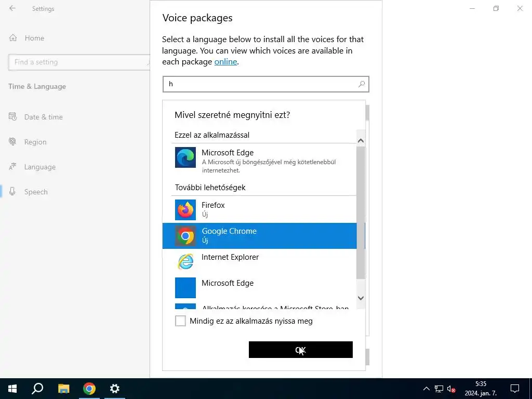
Task: Click the Language characters icon
Action: (12, 167)
